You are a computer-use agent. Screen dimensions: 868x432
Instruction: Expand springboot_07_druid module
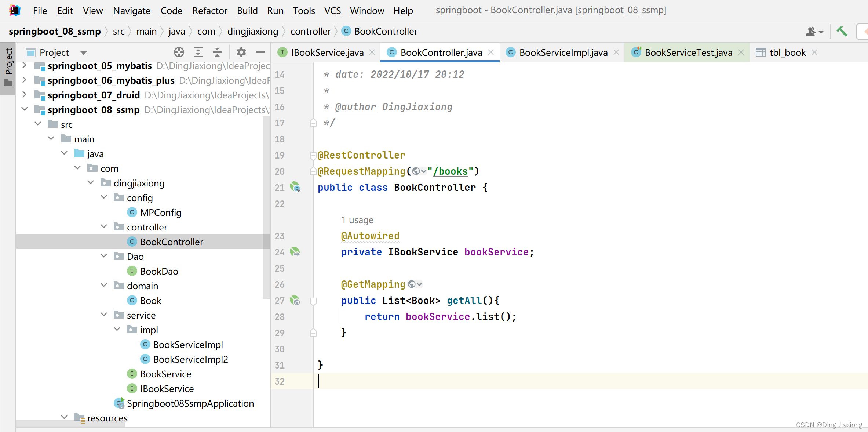[x=24, y=94]
